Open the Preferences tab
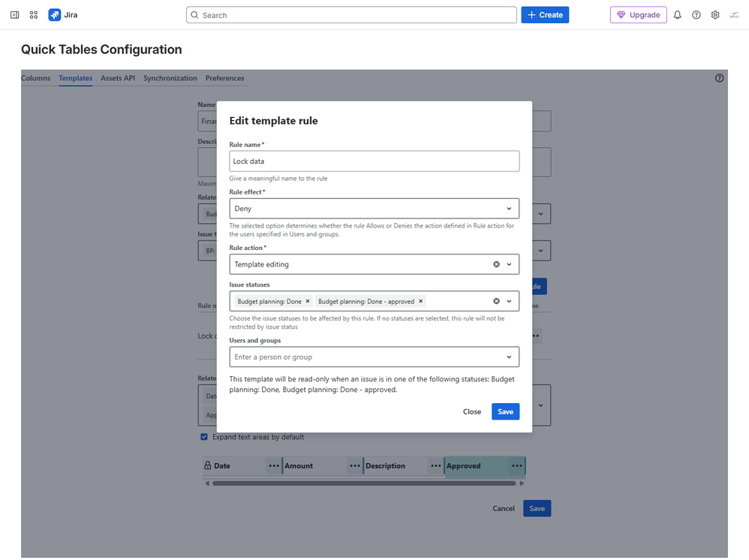This screenshot has width=749, height=560. tap(224, 78)
